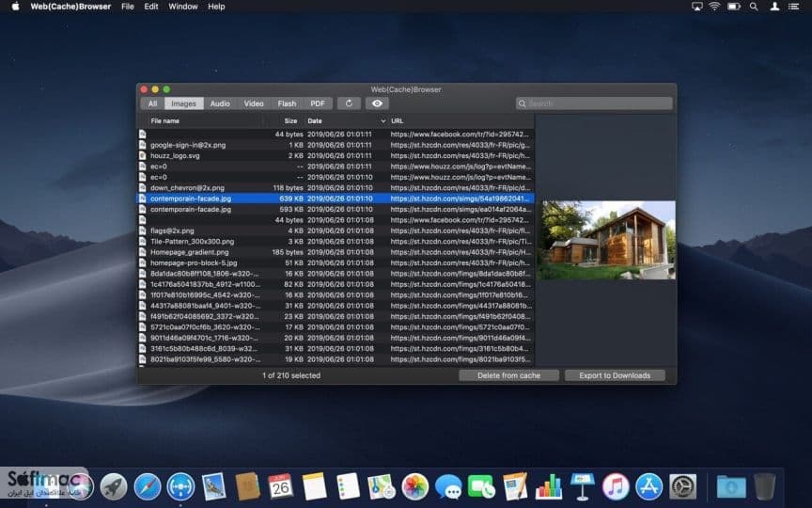This screenshot has width=812, height=508.
Task: Click file icon beside homepage-pro-block-5.jpg
Action: click(143, 262)
